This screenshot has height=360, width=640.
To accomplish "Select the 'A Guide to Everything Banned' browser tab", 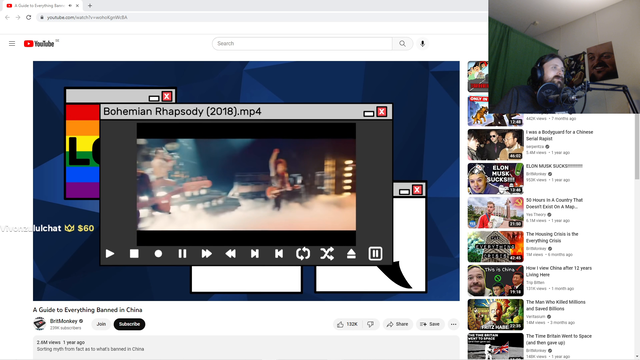I will point(41,6).
